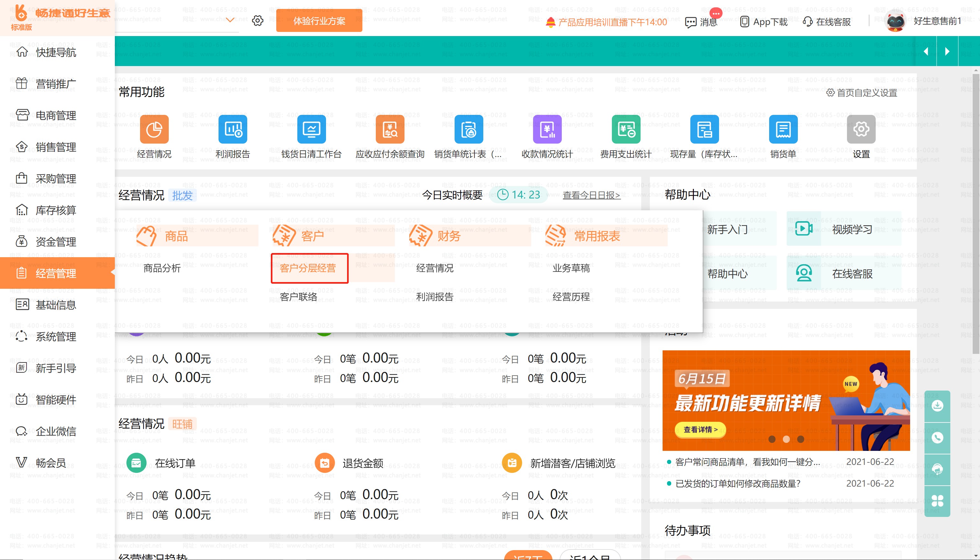Select 经营管理 in the sidebar
The image size is (980, 560).
[57, 273]
